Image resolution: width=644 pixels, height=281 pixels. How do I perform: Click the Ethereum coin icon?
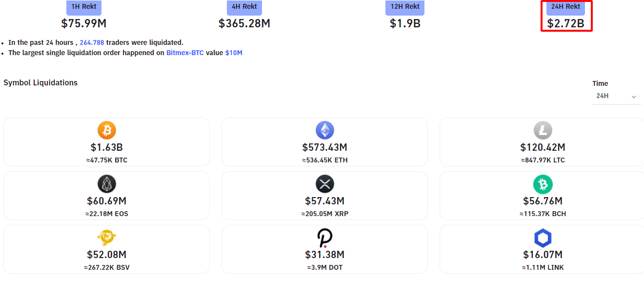pyautogui.click(x=325, y=131)
